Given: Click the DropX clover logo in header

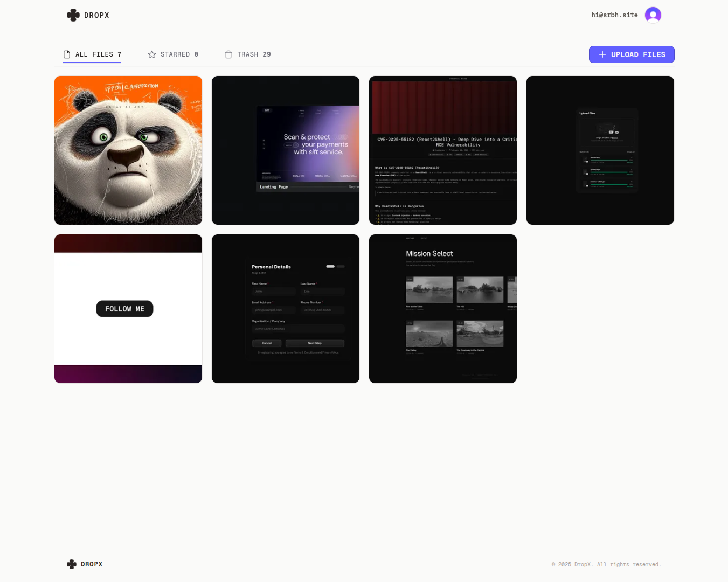Looking at the screenshot, I should point(73,15).
